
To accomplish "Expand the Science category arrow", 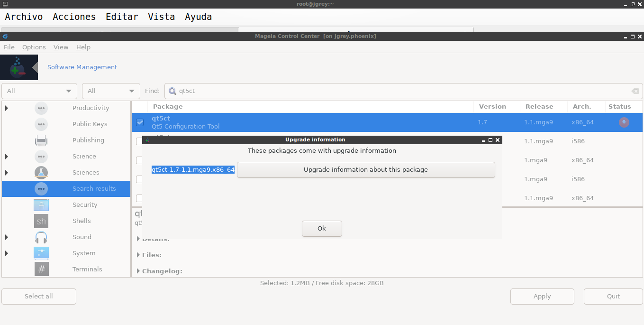I will click(7, 157).
